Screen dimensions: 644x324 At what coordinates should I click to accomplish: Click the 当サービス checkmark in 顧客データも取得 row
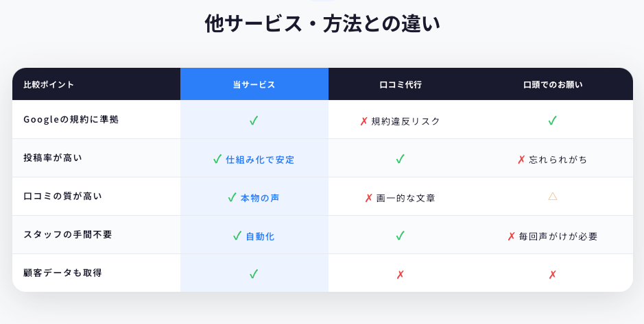254,274
